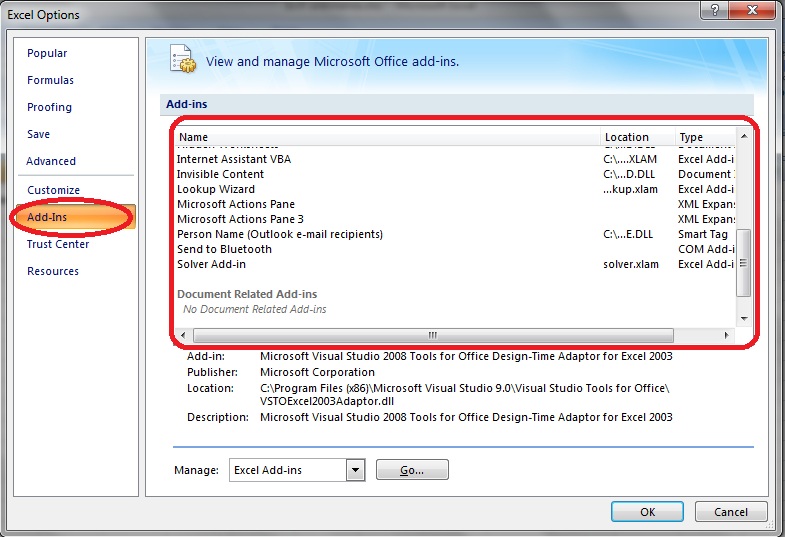Image resolution: width=785 pixels, height=537 pixels.
Task: Open the Trust Center category
Action: click(x=58, y=244)
